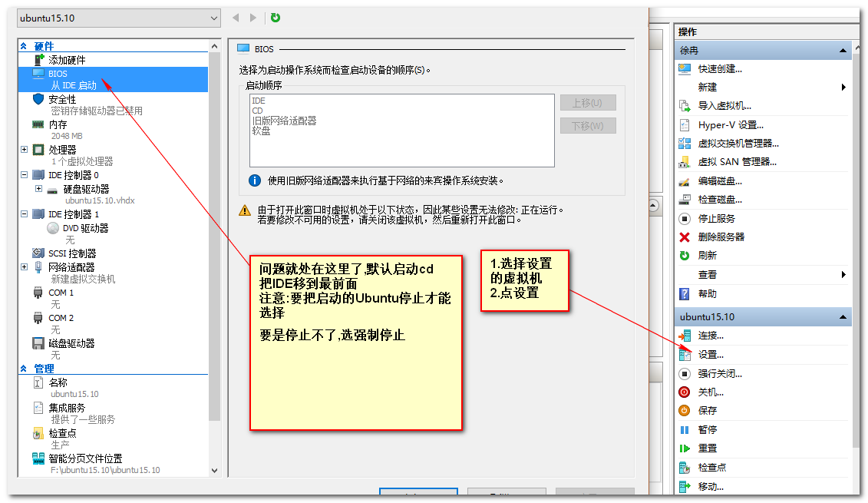The image size is (868, 503).
Task: Expand the 硬盘驱动器 node
Action: 38,188
